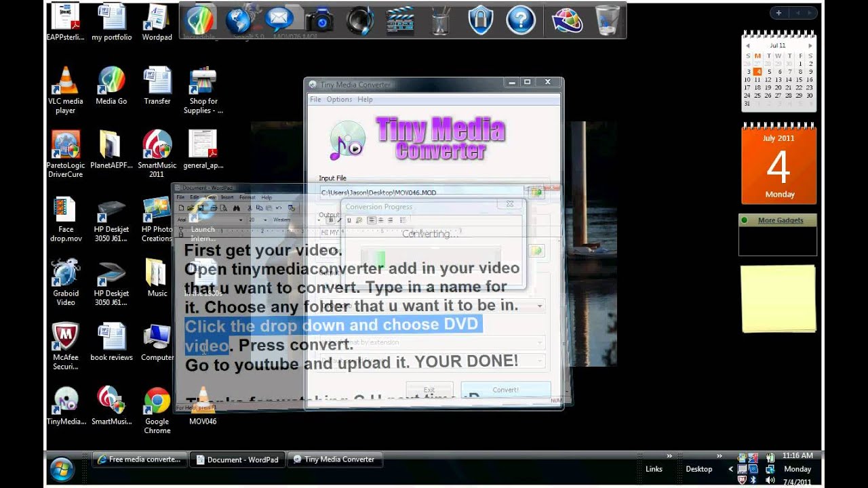
Task: Click the speaker music dock icon
Action: click(x=359, y=21)
